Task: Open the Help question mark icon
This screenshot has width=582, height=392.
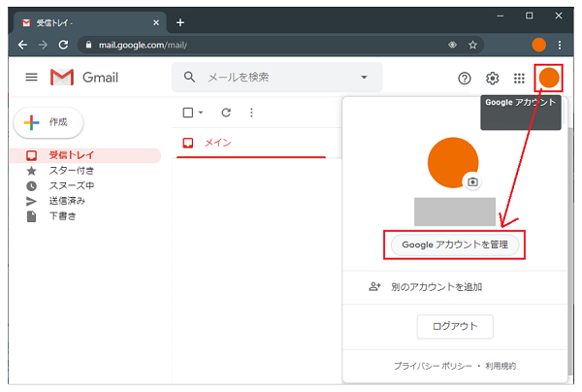Action: click(x=464, y=79)
